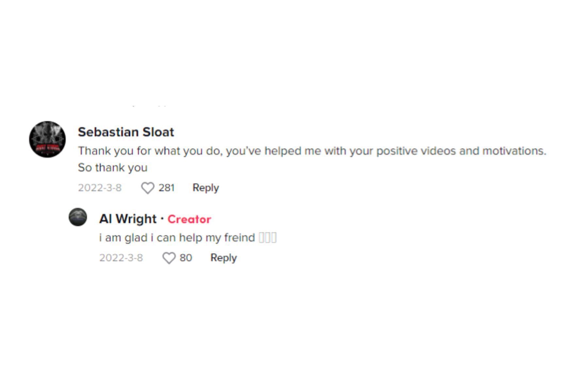Click the "Thank you for what you do" text
The width and height of the screenshot is (588, 392).
tap(150, 151)
